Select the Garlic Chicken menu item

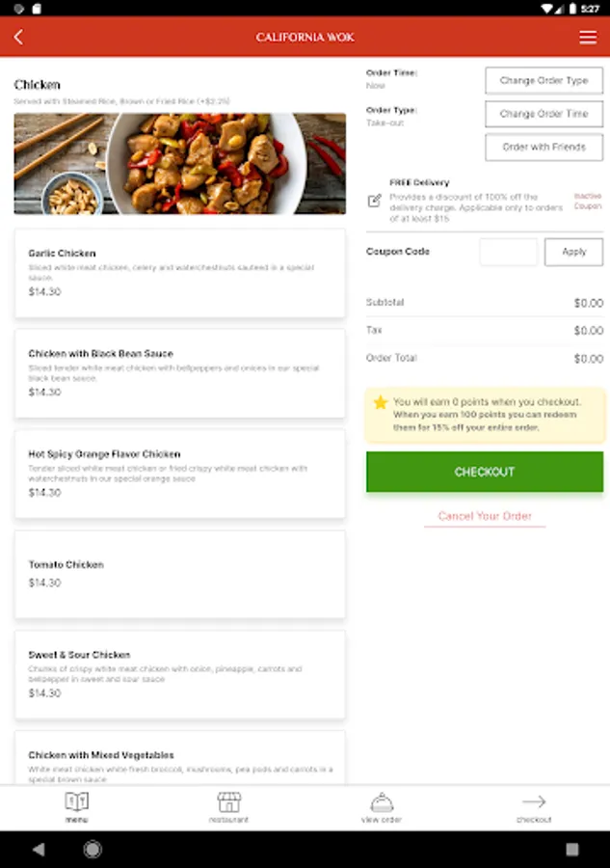180,273
